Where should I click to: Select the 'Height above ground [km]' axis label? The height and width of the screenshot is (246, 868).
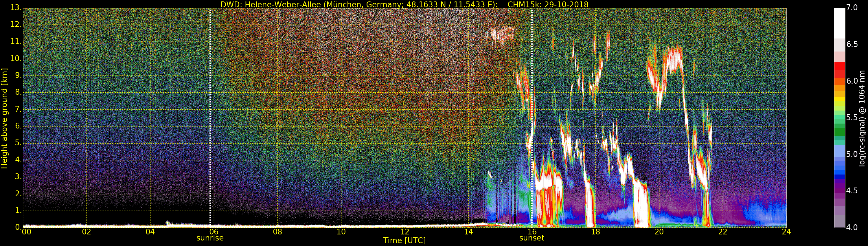tap(4, 118)
